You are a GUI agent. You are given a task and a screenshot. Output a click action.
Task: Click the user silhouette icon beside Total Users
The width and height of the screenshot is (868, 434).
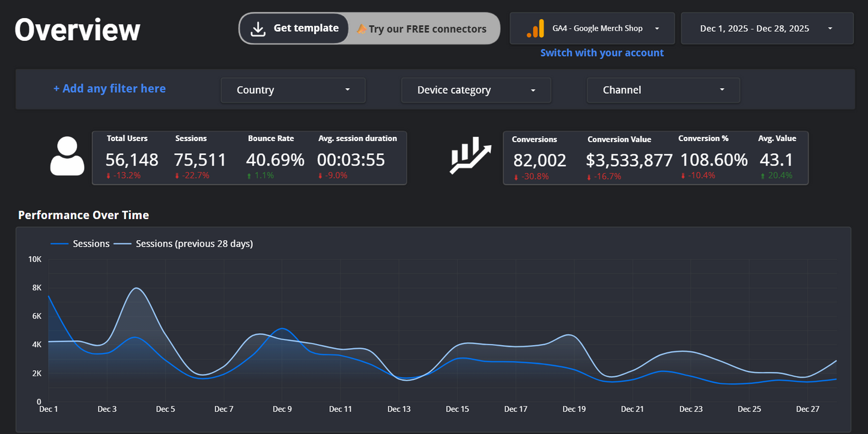(x=67, y=157)
